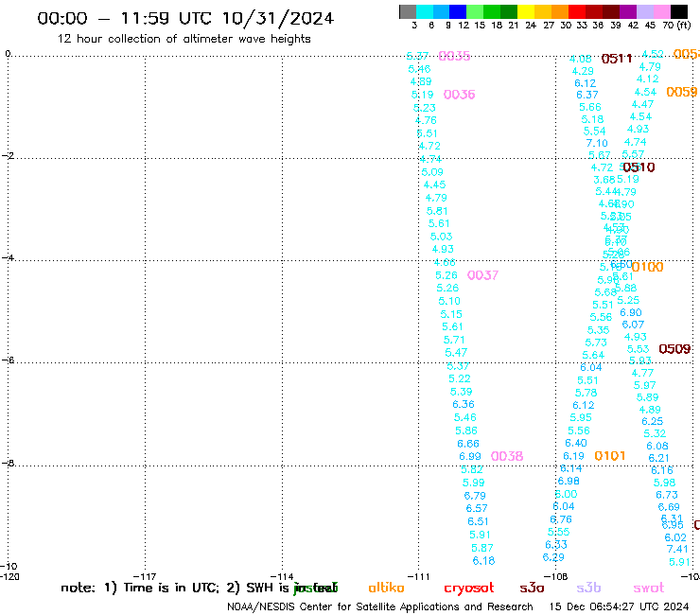700x615 pixels.
Task: Click the dark red 0510 time marker
Action: pyautogui.click(x=639, y=167)
